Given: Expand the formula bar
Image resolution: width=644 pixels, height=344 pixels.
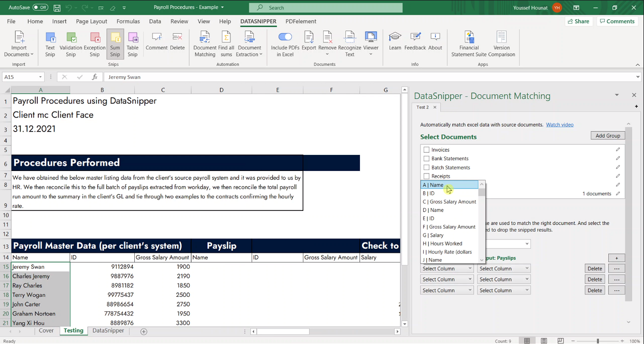Looking at the screenshot, I should tap(638, 77).
